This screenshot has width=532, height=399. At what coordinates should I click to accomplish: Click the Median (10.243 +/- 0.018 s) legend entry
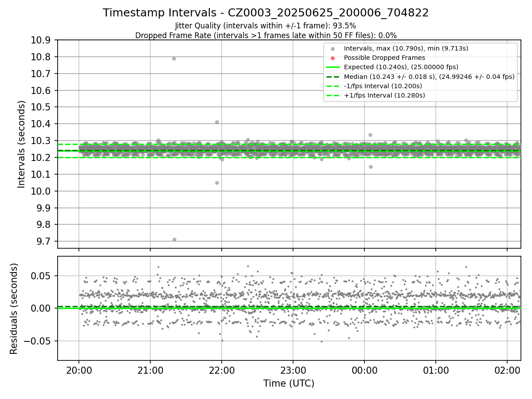click(429, 77)
